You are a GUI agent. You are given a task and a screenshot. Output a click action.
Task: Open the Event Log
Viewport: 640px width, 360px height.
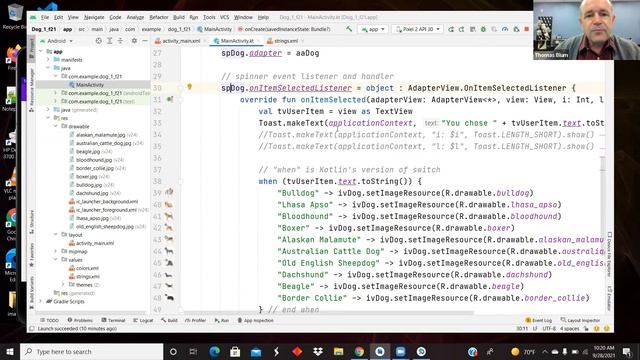pos(539,320)
